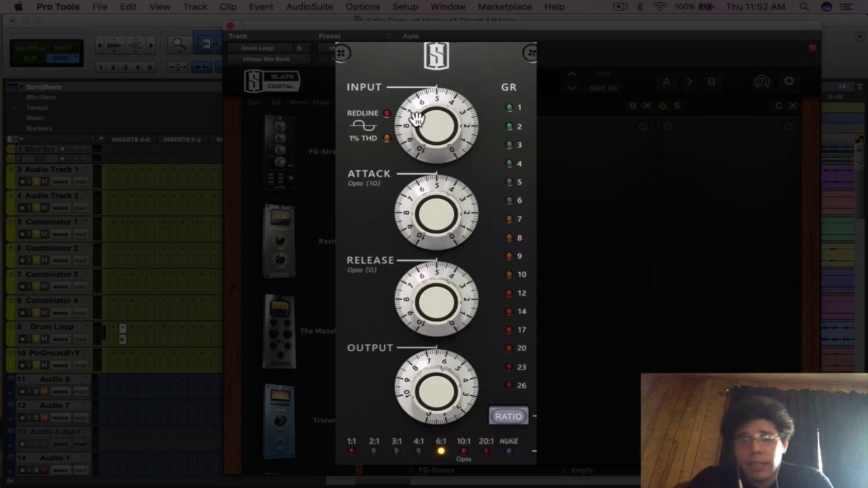The image size is (868, 488).
Task: Select the Revival module thumbnail in the library
Action: (x=279, y=241)
